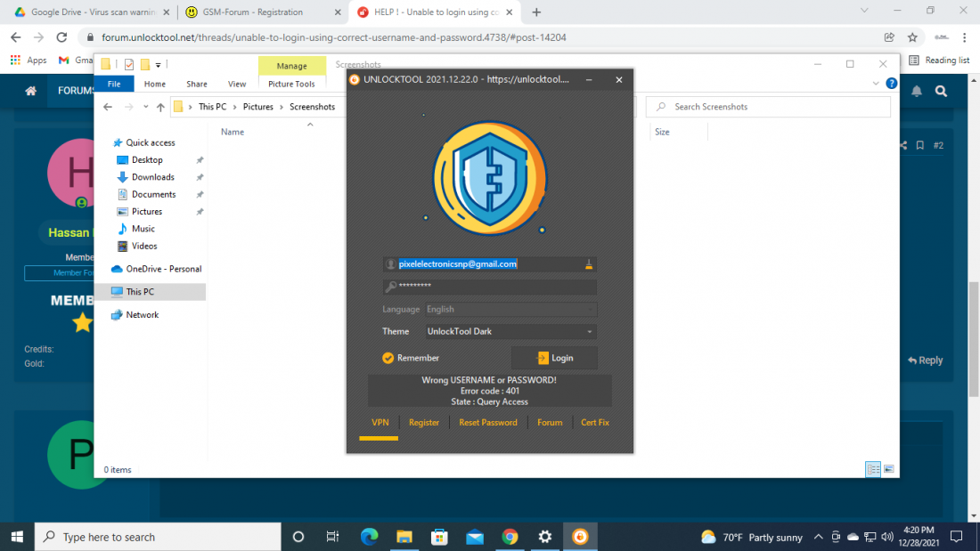Viewport: 980px width, 551px height.
Task: Click the Manage contextual tab in Explorer
Action: [292, 66]
